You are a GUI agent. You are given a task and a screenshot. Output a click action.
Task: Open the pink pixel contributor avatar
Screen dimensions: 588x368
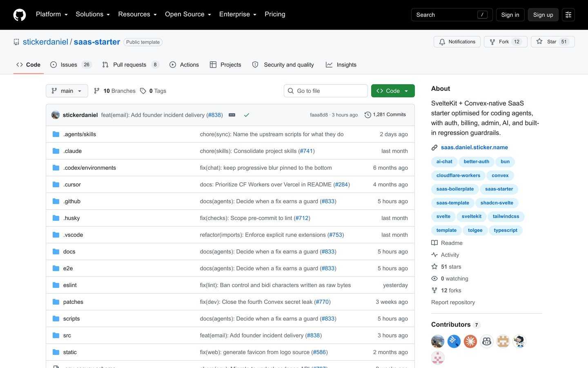438,358
